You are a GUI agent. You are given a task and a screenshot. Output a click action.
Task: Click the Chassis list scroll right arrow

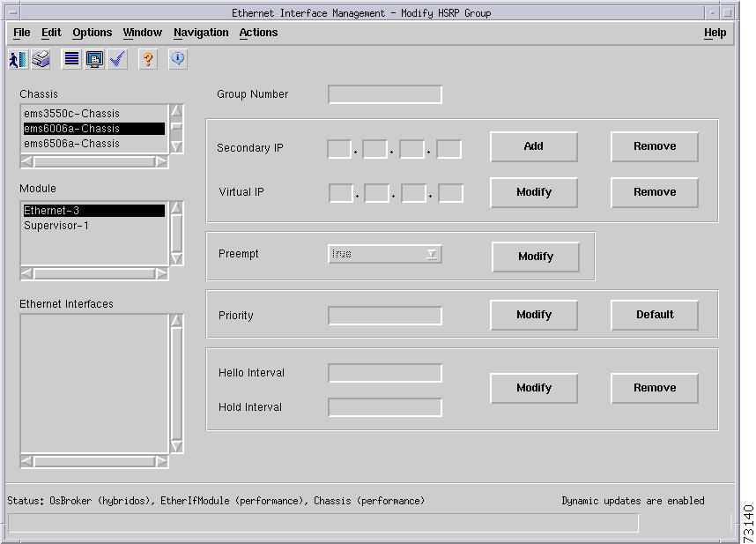pyautogui.click(x=161, y=161)
